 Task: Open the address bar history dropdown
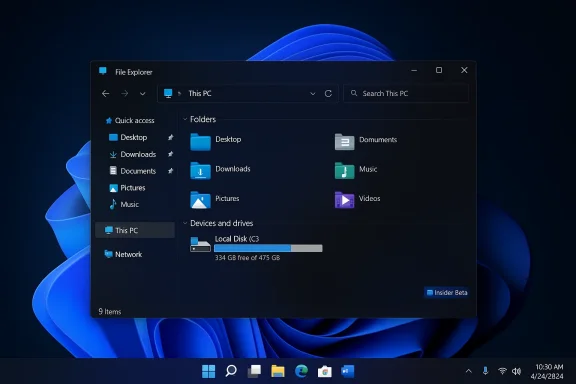(313, 94)
